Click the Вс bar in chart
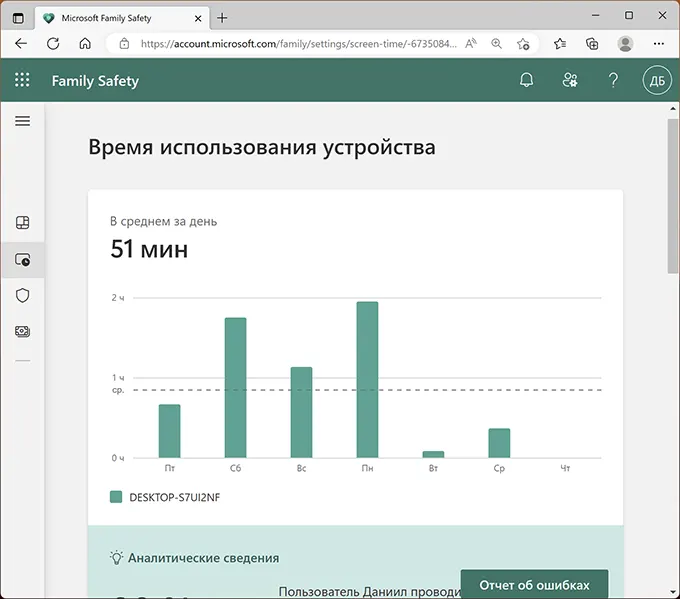 tap(301, 412)
